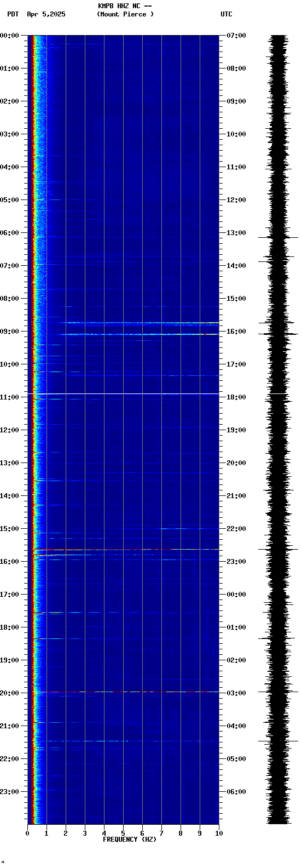Click frequency tick label '1'
The image size is (302, 868).
click(x=47, y=833)
